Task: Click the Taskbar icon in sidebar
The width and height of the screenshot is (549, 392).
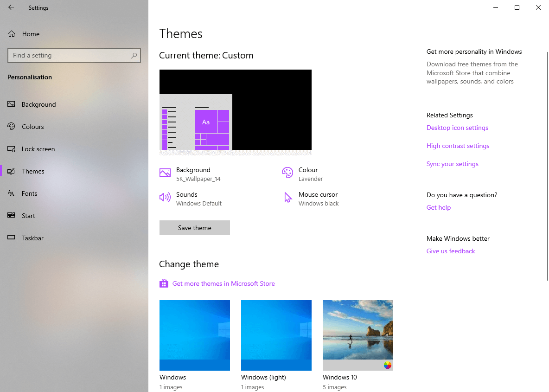Action: coord(11,238)
